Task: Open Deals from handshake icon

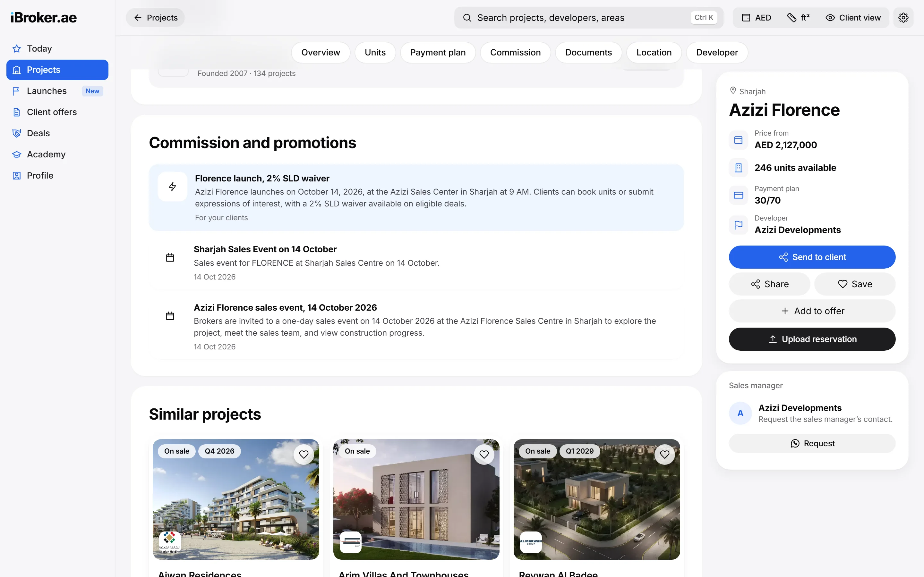Action: click(16, 133)
